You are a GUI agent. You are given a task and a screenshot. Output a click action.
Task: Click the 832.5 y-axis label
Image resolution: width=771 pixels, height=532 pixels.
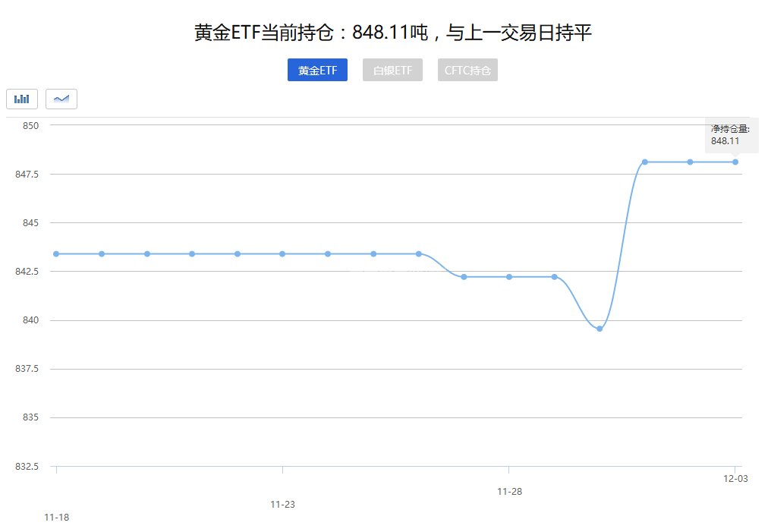27,466
